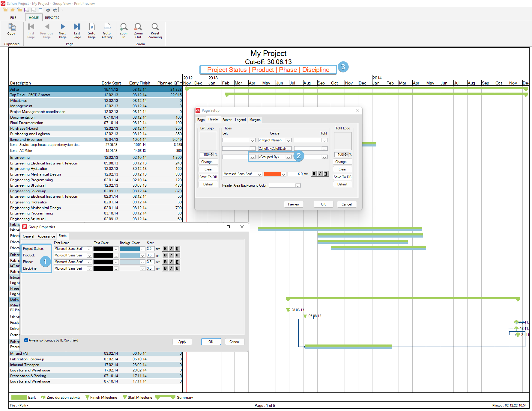Image resolution: width=532 pixels, height=411 pixels.
Task: Click Apply in Group Properties
Action: coord(182,342)
